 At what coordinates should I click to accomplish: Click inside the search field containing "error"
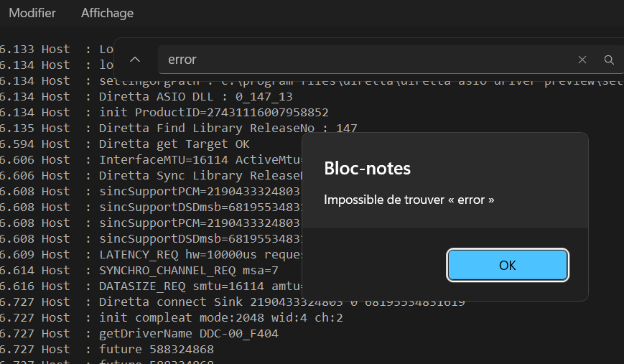point(359,60)
